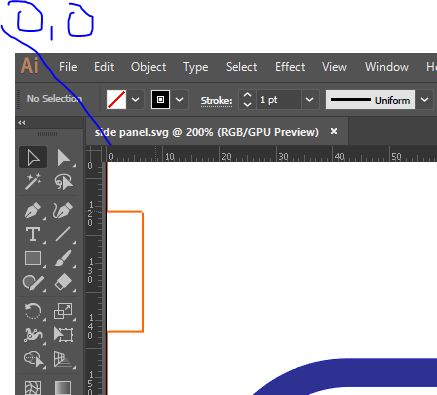Open the stroke weight dropdown
This screenshot has height=395, width=437.
pyautogui.click(x=309, y=99)
